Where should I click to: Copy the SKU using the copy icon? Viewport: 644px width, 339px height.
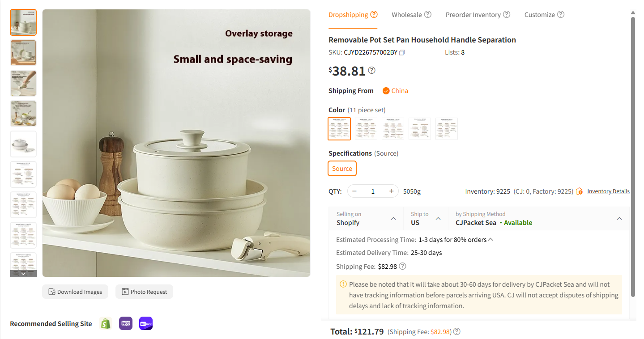tap(401, 52)
